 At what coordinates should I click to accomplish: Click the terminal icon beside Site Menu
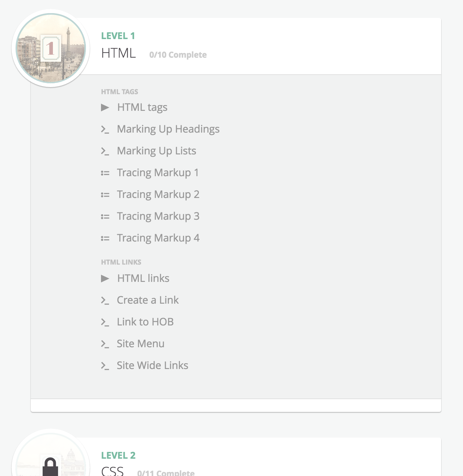(x=105, y=344)
